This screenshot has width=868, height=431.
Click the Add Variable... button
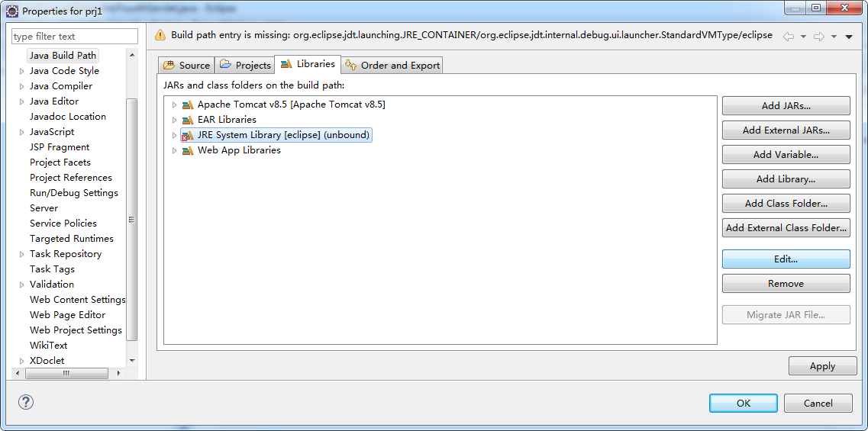(x=786, y=155)
